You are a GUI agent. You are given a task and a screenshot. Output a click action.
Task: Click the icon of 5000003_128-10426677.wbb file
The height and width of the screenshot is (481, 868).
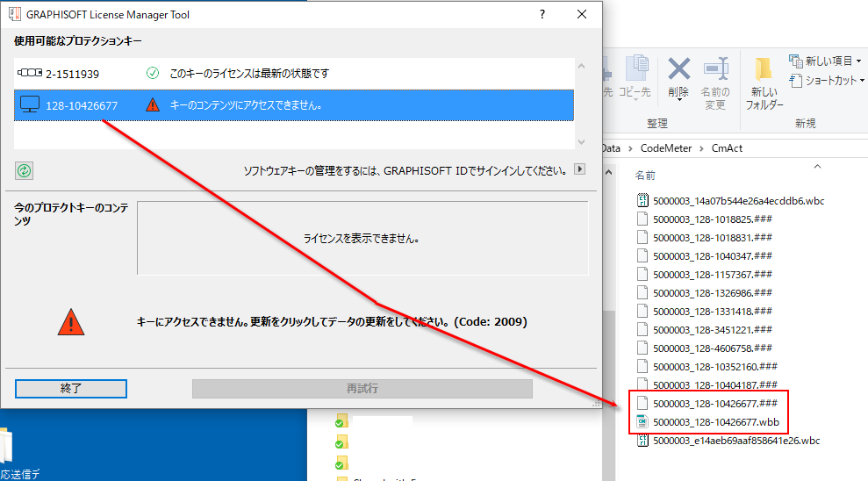point(642,422)
